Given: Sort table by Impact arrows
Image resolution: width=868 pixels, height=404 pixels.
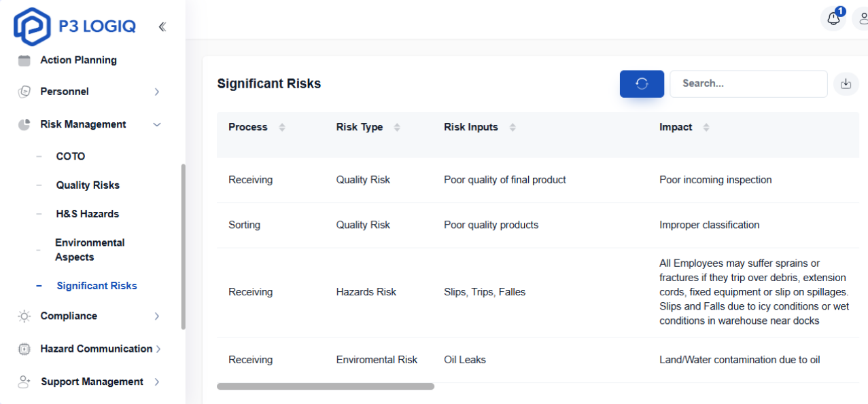Looking at the screenshot, I should click(x=706, y=127).
